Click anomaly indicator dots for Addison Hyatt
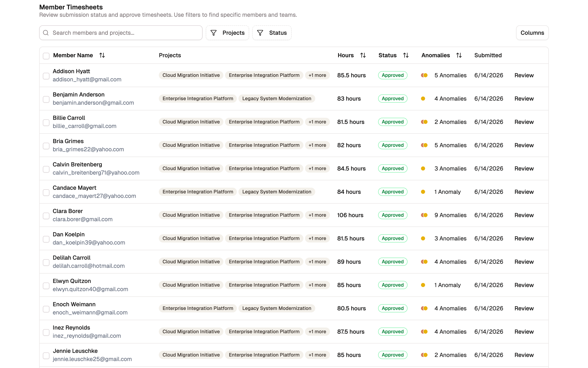Viewport: 588px width, 368px height. pyautogui.click(x=424, y=75)
